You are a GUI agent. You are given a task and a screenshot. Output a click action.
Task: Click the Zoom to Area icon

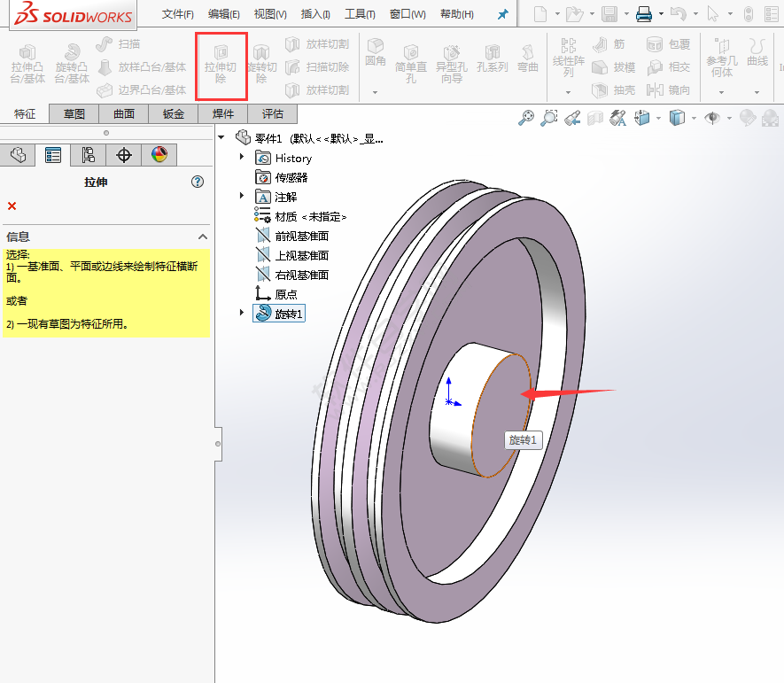[549, 118]
